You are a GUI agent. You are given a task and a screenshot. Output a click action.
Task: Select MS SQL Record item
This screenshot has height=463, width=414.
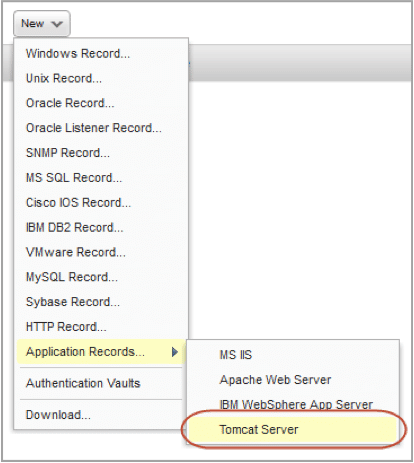tap(74, 178)
